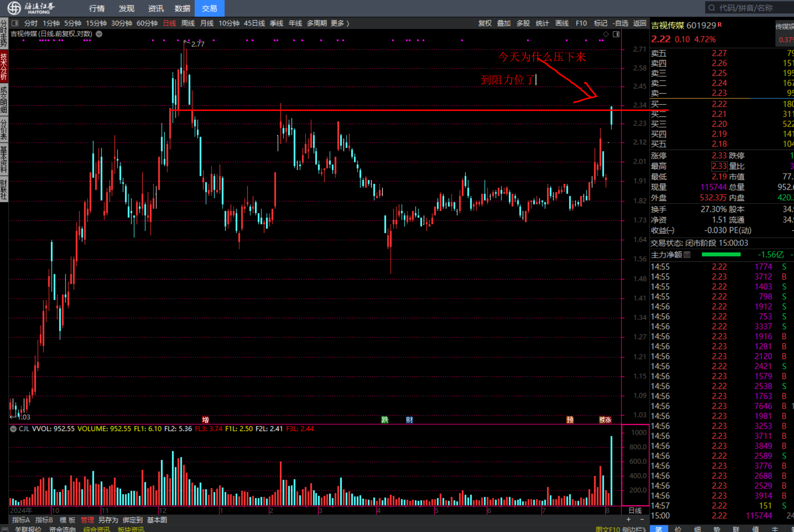794x532 pixels.
Task: Click the green 跌 event marker
Action: pyautogui.click(x=385, y=420)
